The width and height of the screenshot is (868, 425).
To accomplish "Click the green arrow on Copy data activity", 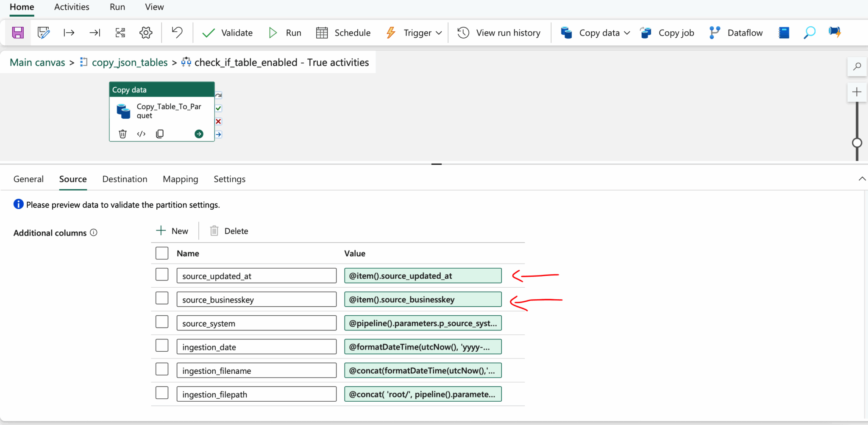I will coord(199,134).
